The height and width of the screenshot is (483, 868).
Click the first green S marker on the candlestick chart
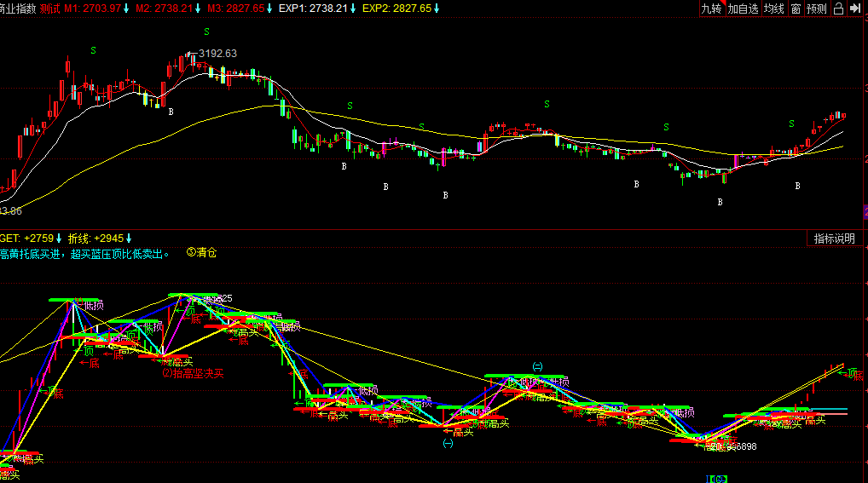(x=94, y=50)
